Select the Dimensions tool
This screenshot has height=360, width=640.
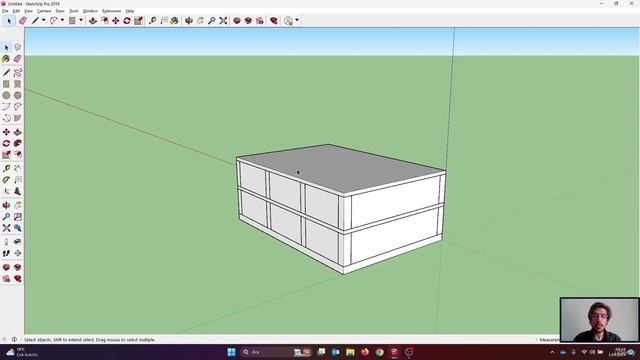tap(18, 169)
